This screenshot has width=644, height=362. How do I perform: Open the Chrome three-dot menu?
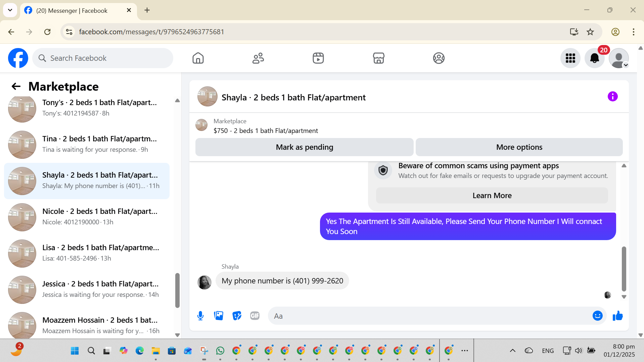pyautogui.click(x=634, y=32)
